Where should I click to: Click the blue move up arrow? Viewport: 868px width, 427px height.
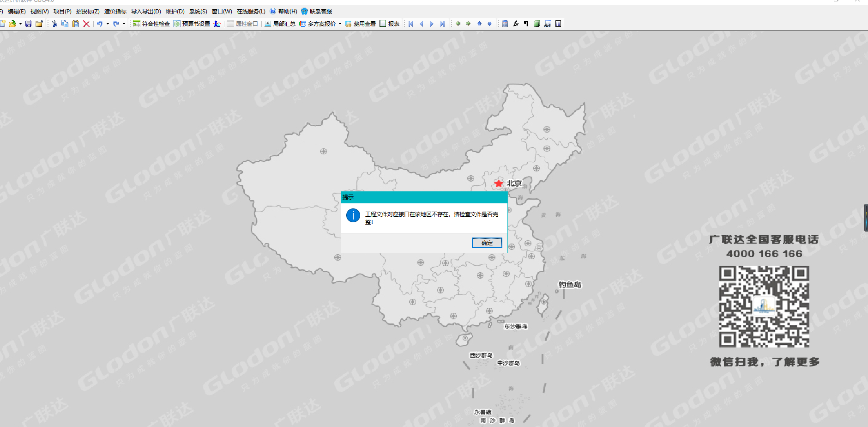pos(479,24)
